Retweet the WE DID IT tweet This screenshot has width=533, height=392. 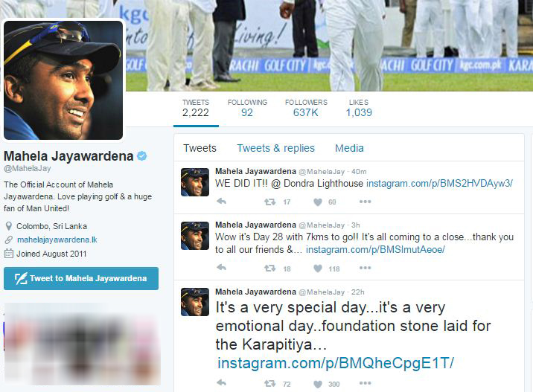(x=270, y=202)
